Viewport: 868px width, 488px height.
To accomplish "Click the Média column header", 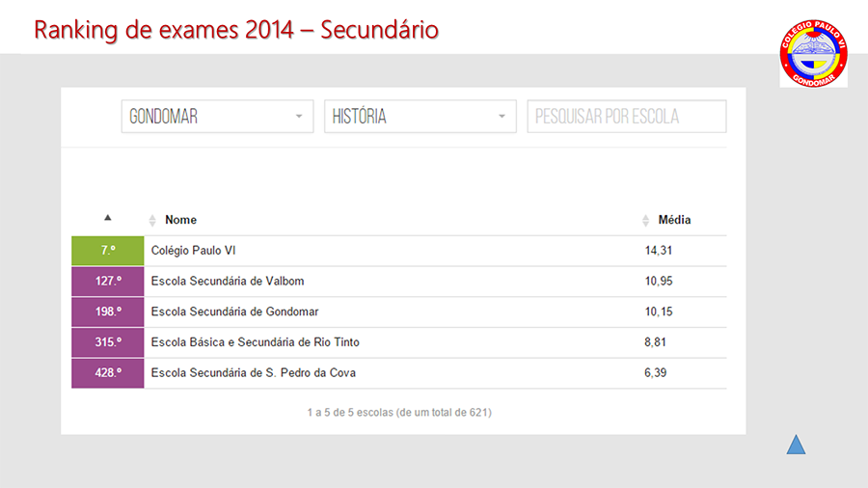I will (674, 220).
